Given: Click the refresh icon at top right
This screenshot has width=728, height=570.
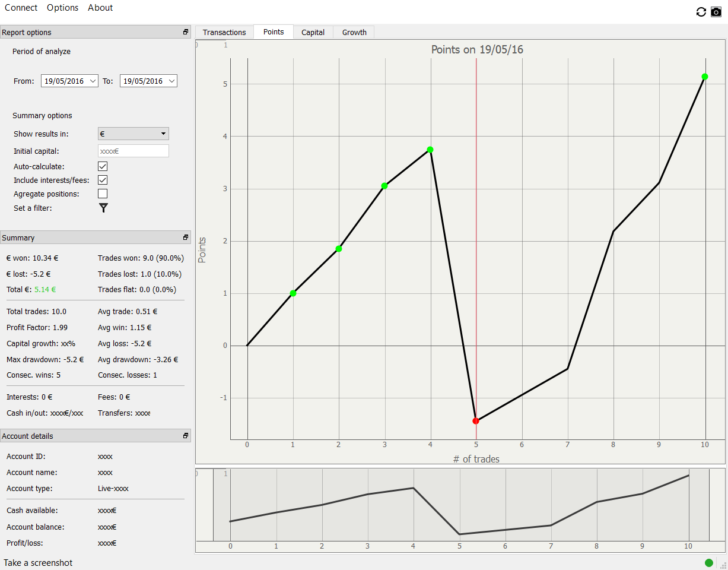Looking at the screenshot, I should coord(701,12).
